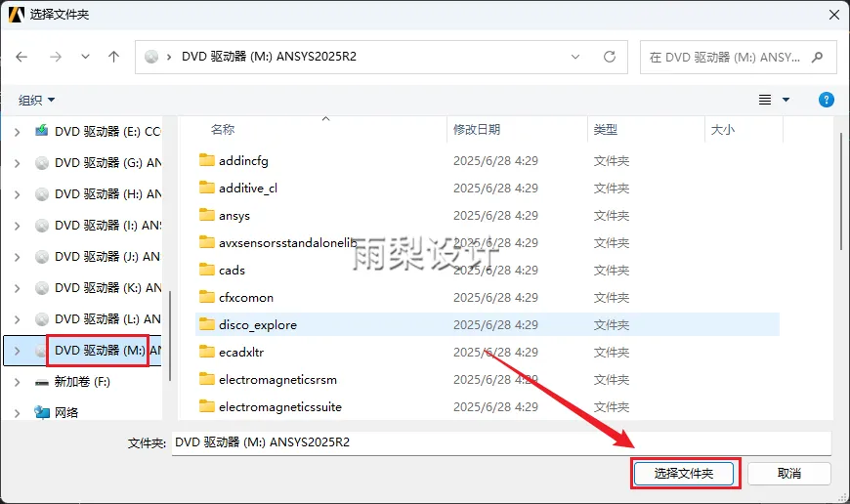Click the electromagneticssuite folder icon
Screen dimensions: 850x504
[x=206, y=406]
